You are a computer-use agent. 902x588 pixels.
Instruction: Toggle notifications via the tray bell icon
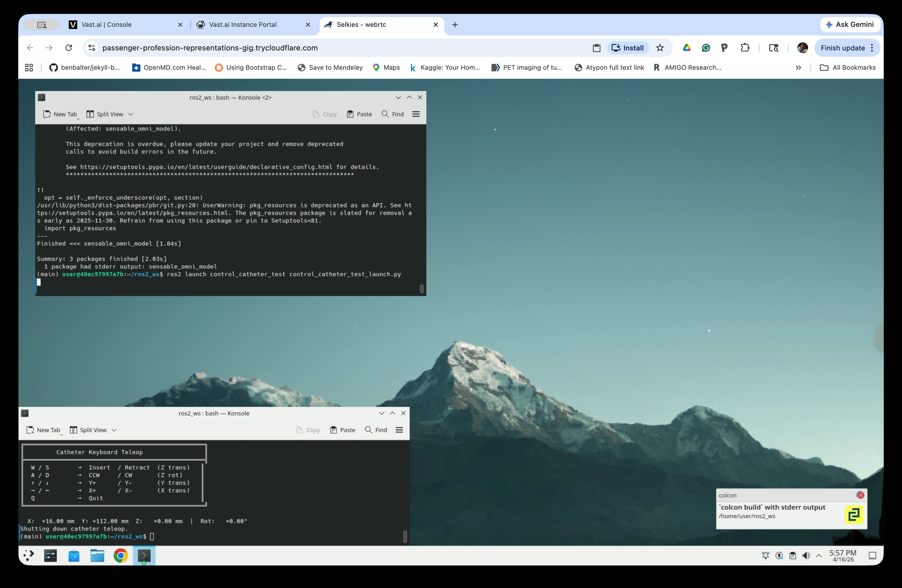click(765, 556)
